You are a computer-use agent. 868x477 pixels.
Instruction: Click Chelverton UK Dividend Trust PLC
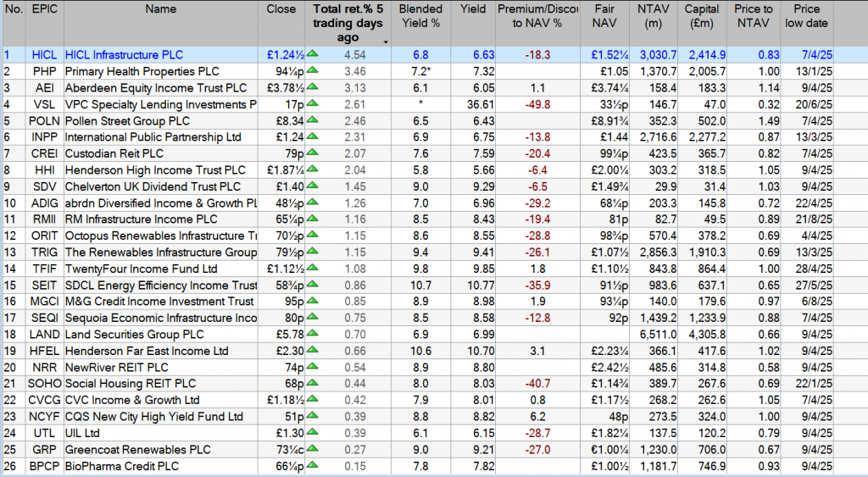[x=153, y=187]
